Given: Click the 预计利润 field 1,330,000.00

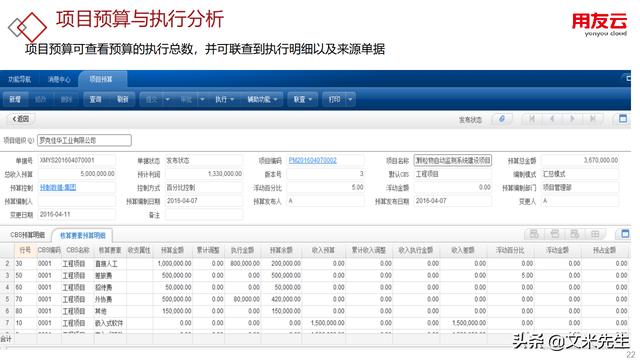Looking at the screenshot, I should click(x=204, y=174).
